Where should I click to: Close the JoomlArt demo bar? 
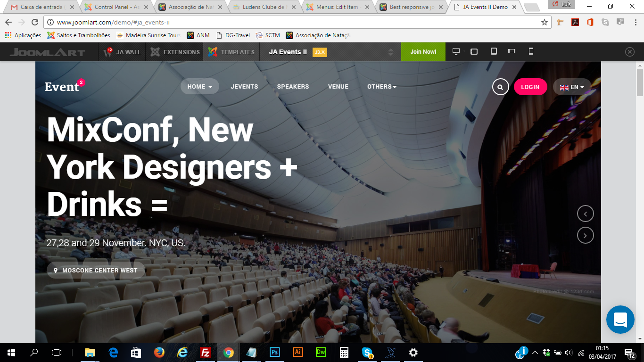click(x=630, y=52)
